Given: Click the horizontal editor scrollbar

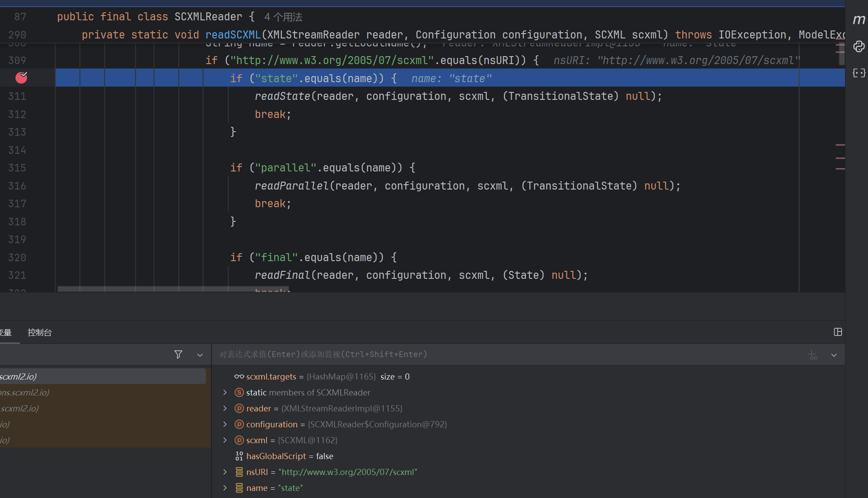Looking at the screenshot, I should [173, 289].
